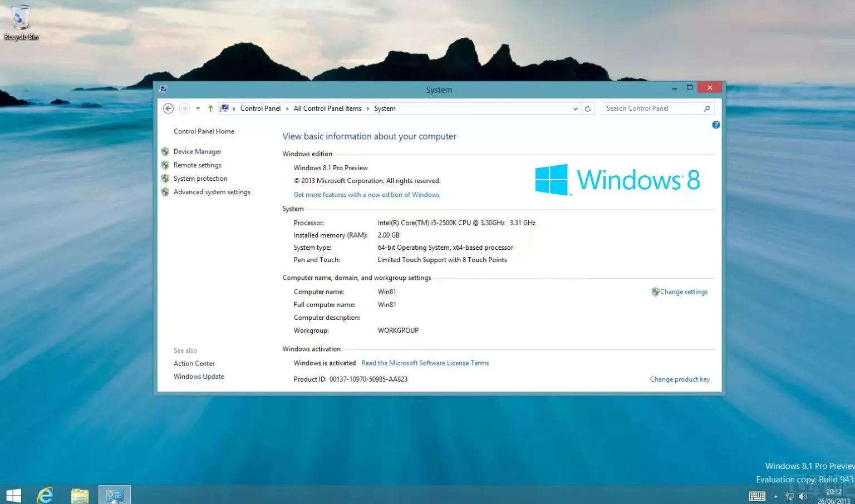Click the Windows 8 logo

617,180
